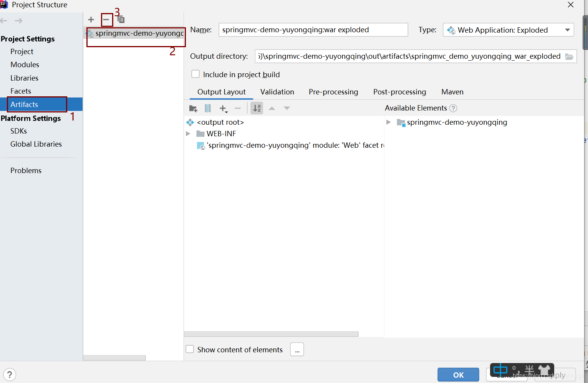Expand springmvc-demo-yuyongqing in Available Elements
The width and height of the screenshot is (588, 383).
click(x=389, y=122)
